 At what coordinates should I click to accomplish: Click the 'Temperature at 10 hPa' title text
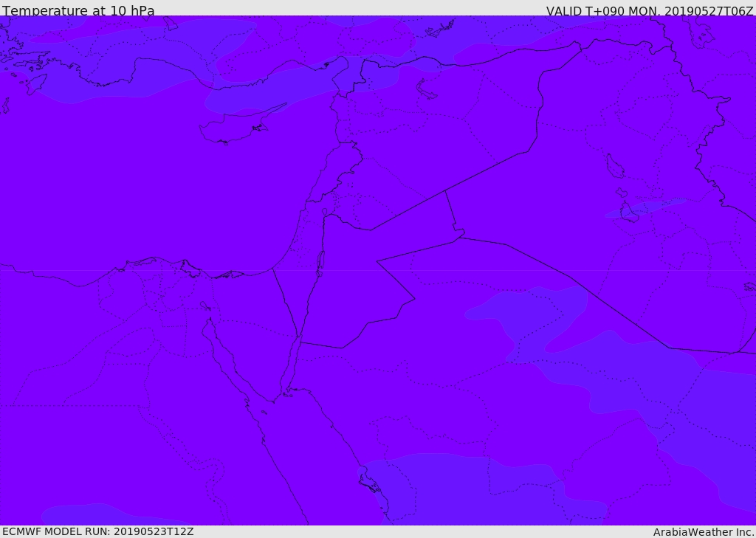(x=78, y=10)
